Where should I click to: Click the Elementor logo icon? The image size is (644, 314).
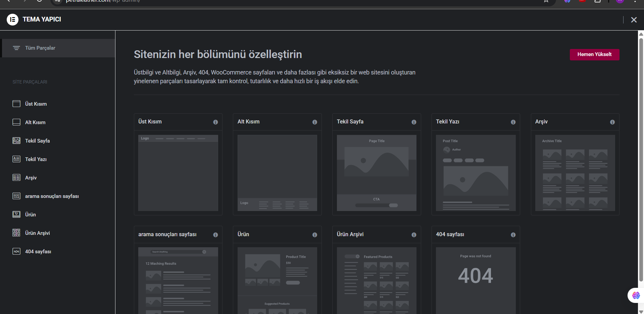tap(12, 19)
